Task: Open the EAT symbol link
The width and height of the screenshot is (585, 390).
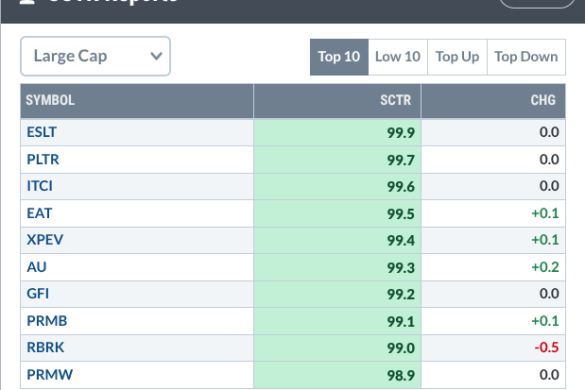Action: [39, 213]
